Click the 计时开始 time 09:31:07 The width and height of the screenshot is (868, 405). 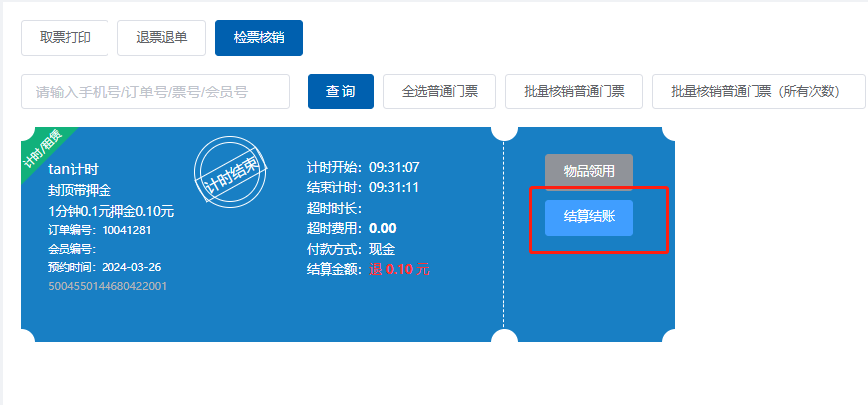[394, 167]
